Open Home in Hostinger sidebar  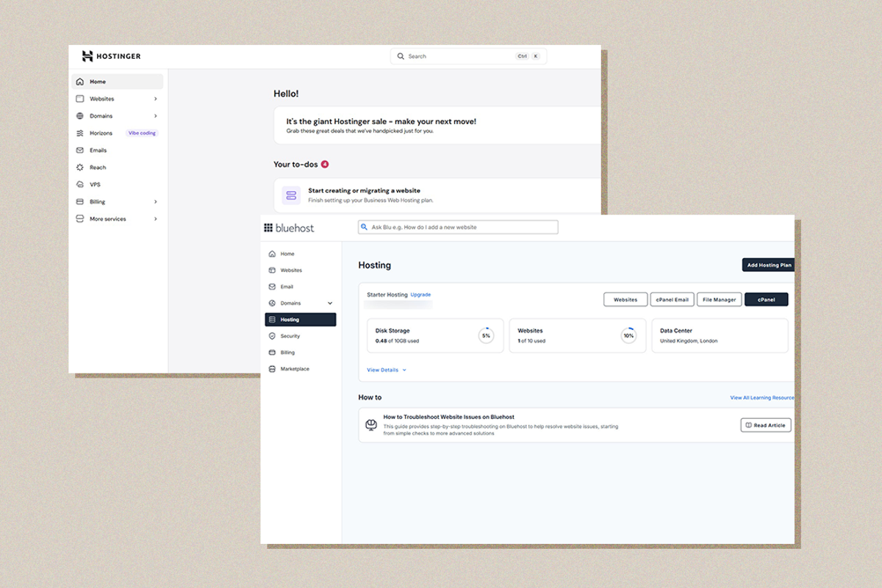[x=118, y=82]
